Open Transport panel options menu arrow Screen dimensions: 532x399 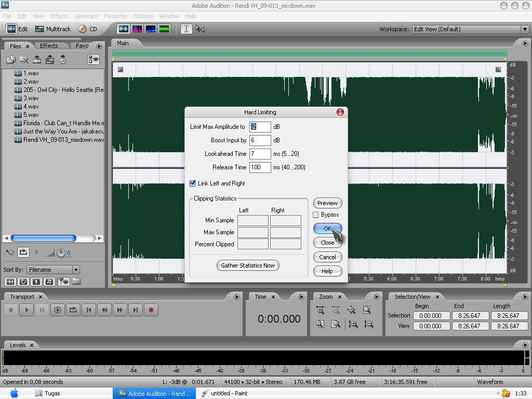tap(237, 297)
